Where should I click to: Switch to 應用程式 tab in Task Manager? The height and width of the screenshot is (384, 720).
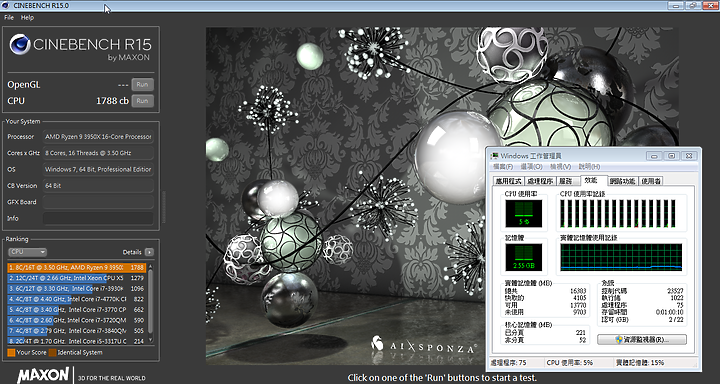click(508, 181)
